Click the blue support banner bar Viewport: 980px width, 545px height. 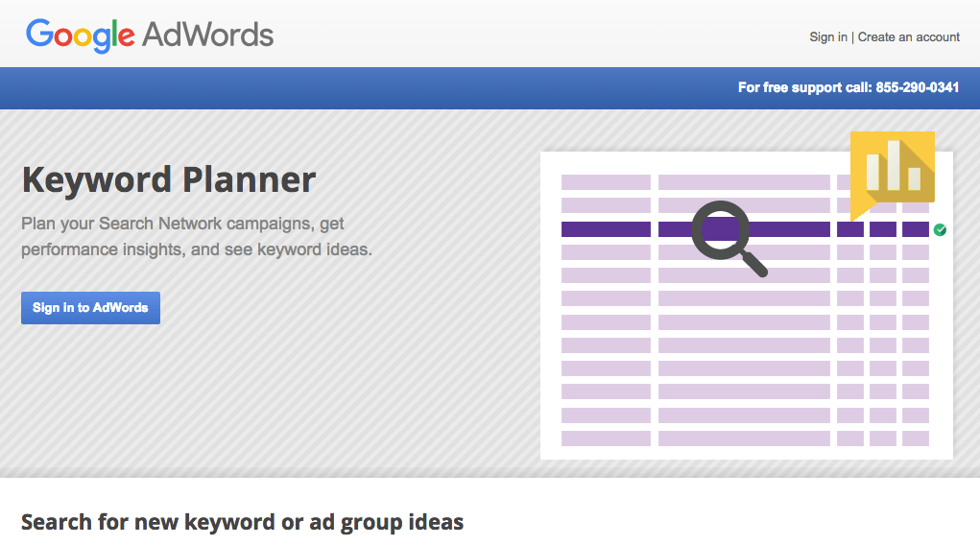point(384,87)
